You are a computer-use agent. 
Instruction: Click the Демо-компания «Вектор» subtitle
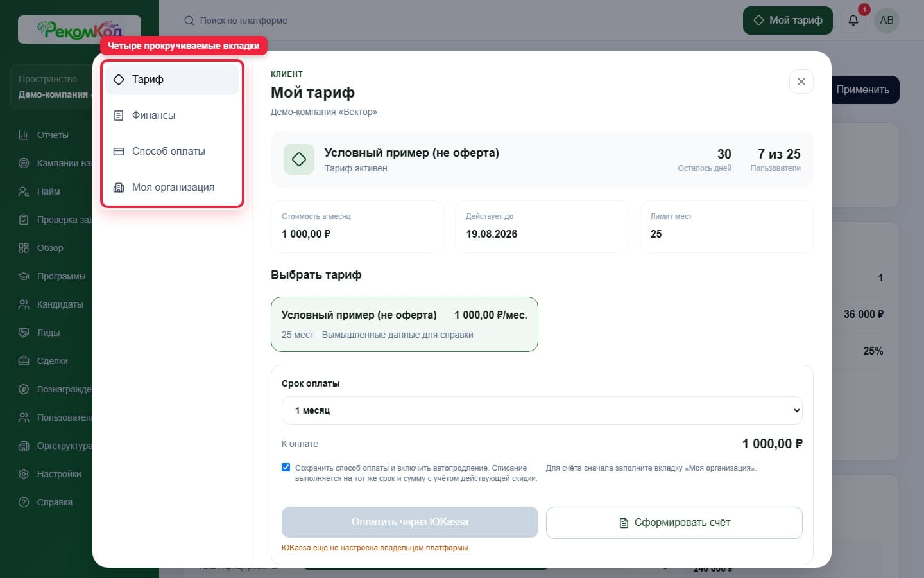(x=324, y=112)
